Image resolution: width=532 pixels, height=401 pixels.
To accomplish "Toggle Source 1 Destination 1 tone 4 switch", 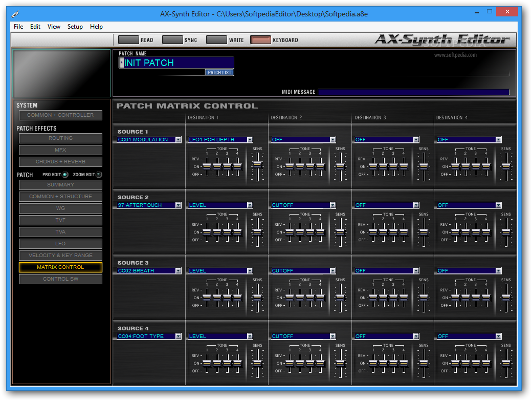I will coord(237,166).
